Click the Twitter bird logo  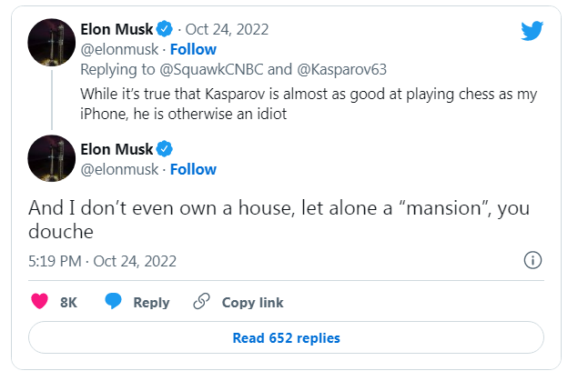532,31
